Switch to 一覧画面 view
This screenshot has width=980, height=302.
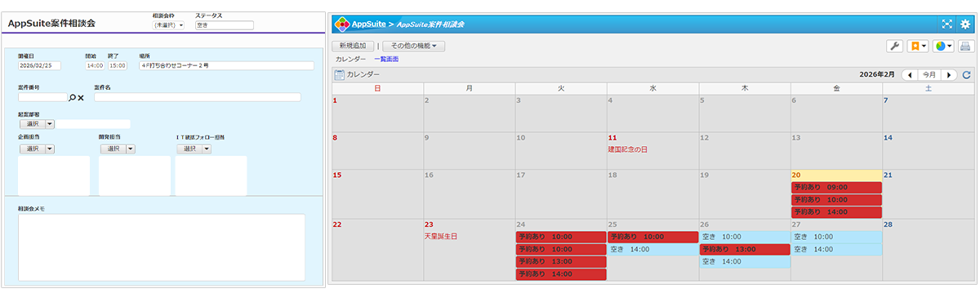coord(386,60)
